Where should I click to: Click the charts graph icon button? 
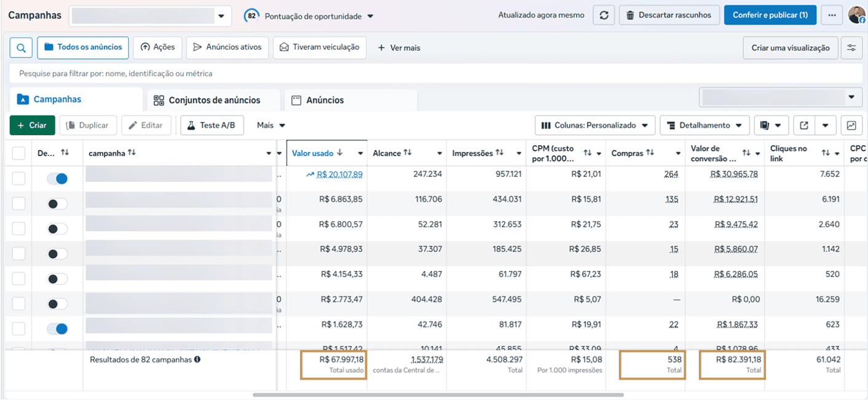coord(851,125)
